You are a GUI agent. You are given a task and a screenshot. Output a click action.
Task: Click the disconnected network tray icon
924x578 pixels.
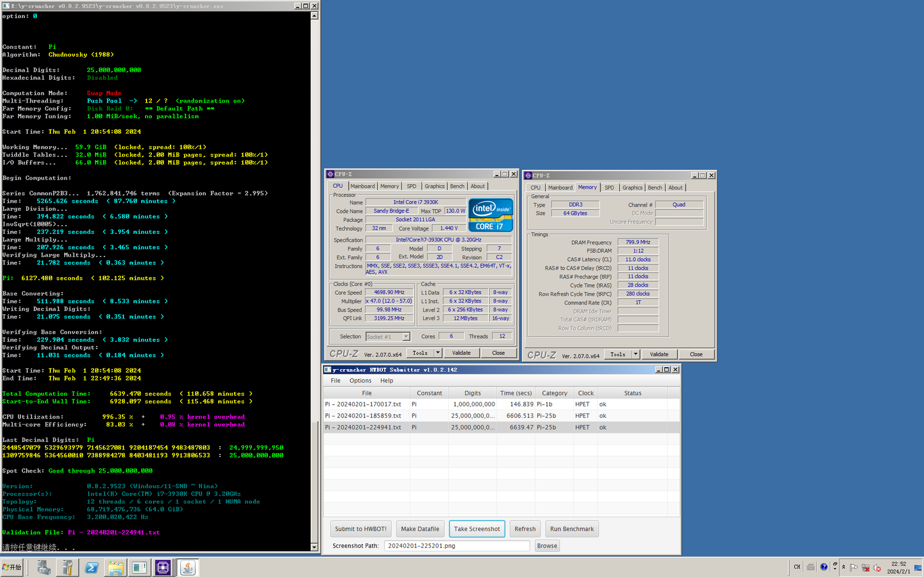(x=865, y=568)
